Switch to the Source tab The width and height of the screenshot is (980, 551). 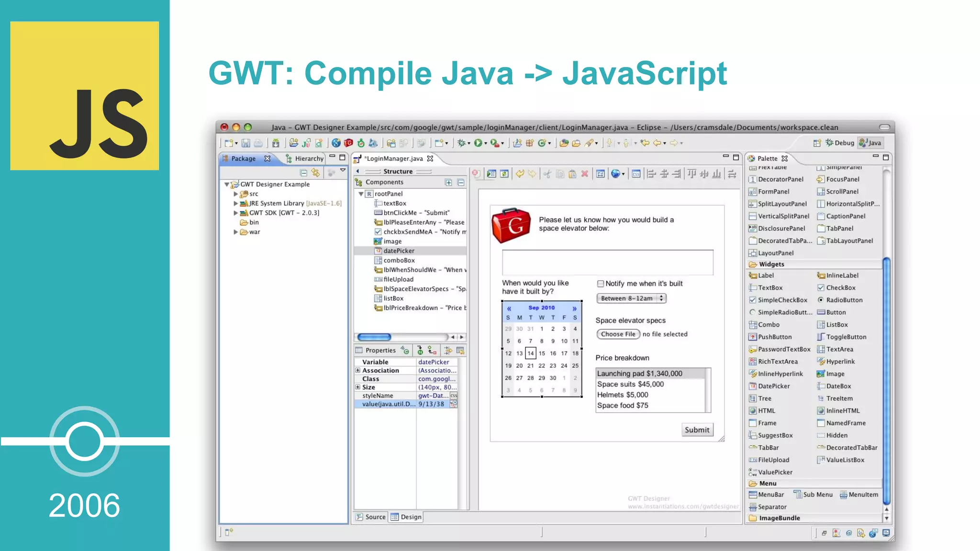point(371,517)
